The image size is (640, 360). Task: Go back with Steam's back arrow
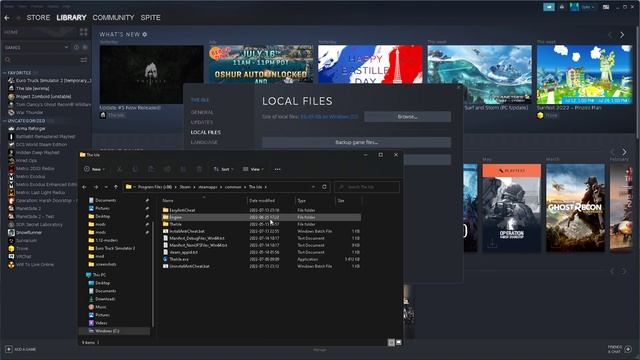click(x=7, y=18)
